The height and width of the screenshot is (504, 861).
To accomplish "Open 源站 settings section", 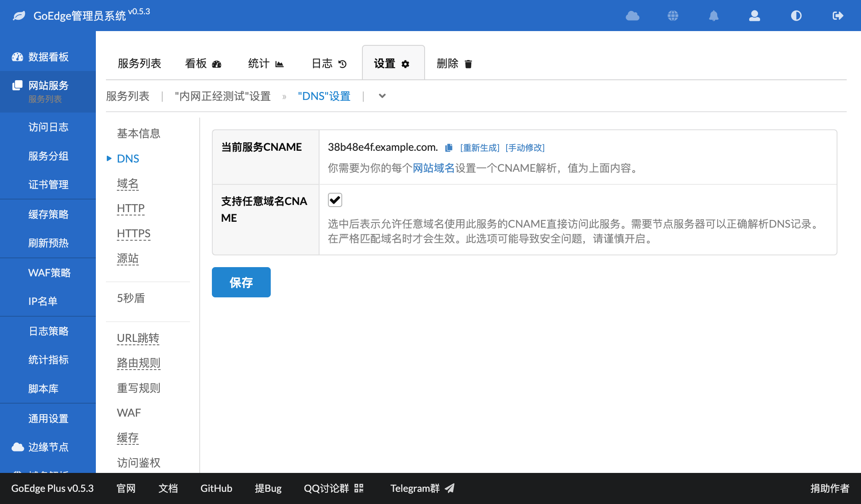I will click(x=128, y=258).
